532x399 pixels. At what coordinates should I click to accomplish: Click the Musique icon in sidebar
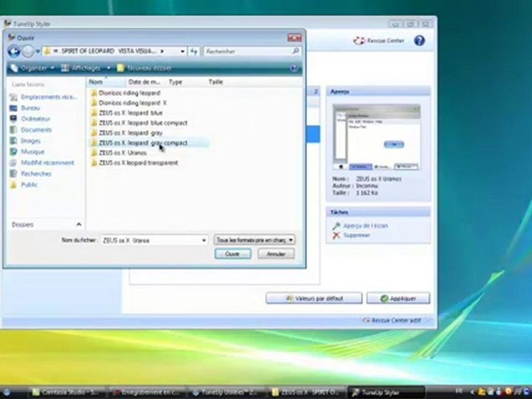(x=13, y=152)
